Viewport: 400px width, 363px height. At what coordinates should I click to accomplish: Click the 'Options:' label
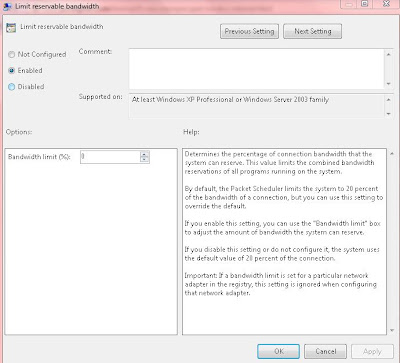coord(19,132)
